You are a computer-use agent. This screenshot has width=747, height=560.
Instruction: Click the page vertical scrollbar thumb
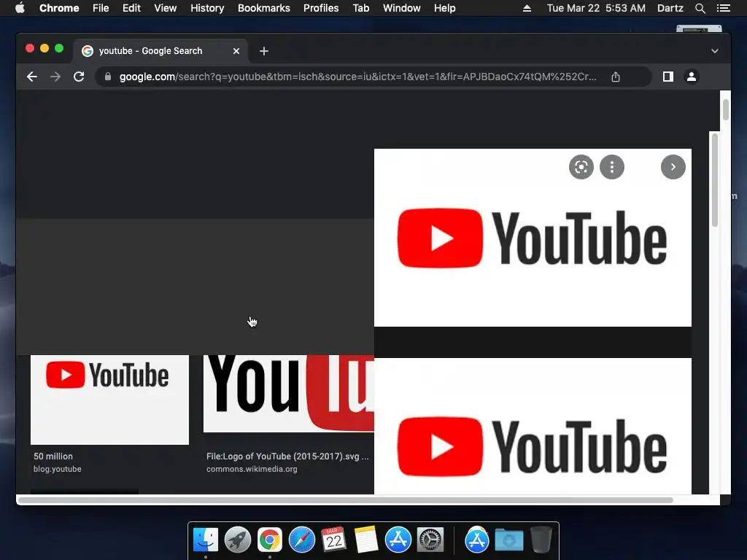[725, 110]
